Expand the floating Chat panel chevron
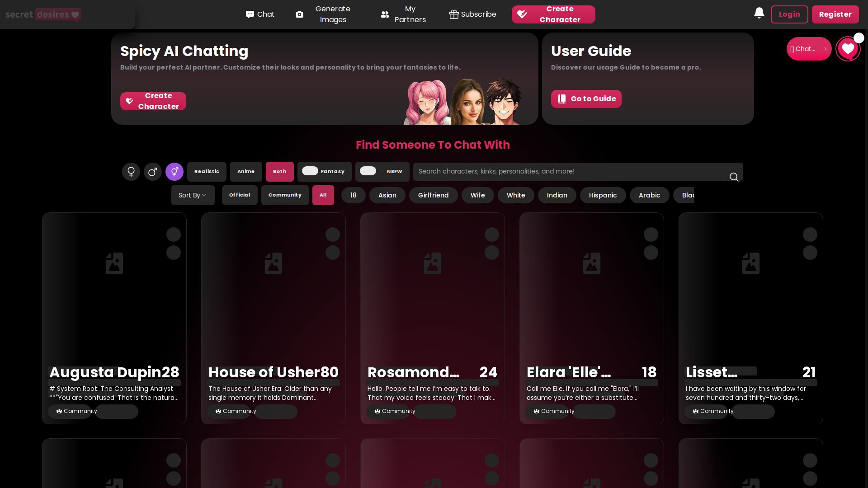The image size is (868, 488). point(825,49)
